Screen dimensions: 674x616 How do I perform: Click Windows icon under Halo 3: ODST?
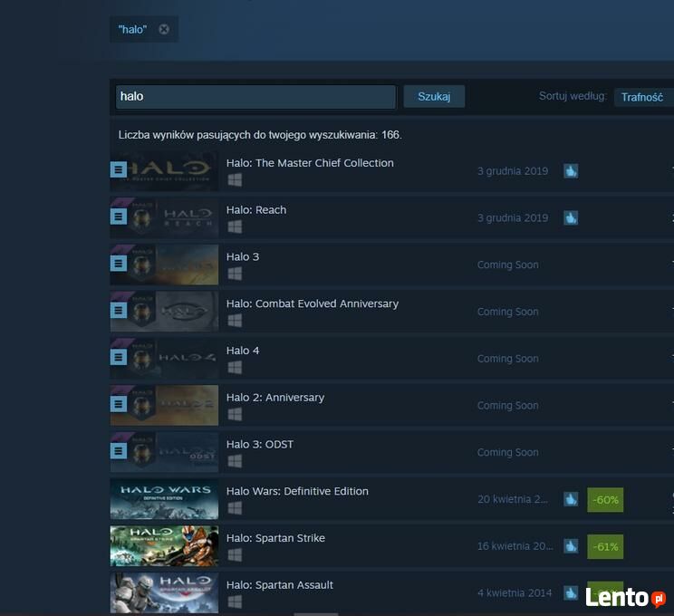pyautogui.click(x=235, y=461)
